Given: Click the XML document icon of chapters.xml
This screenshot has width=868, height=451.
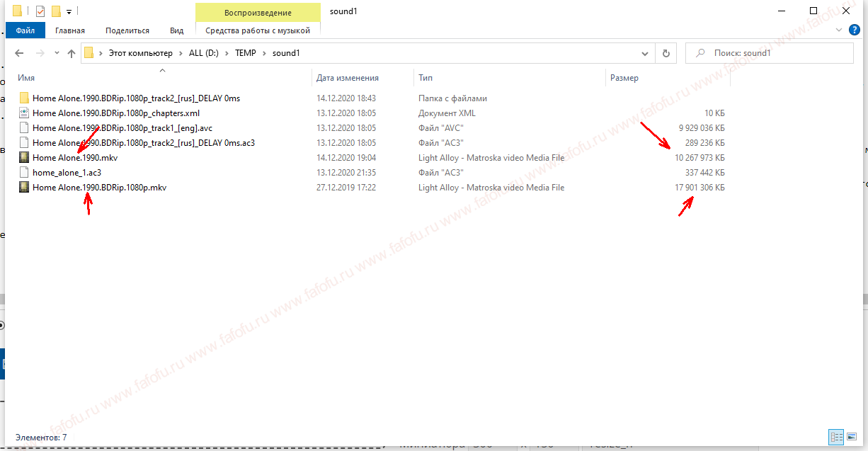Looking at the screenshot, I should pos(24,113).
